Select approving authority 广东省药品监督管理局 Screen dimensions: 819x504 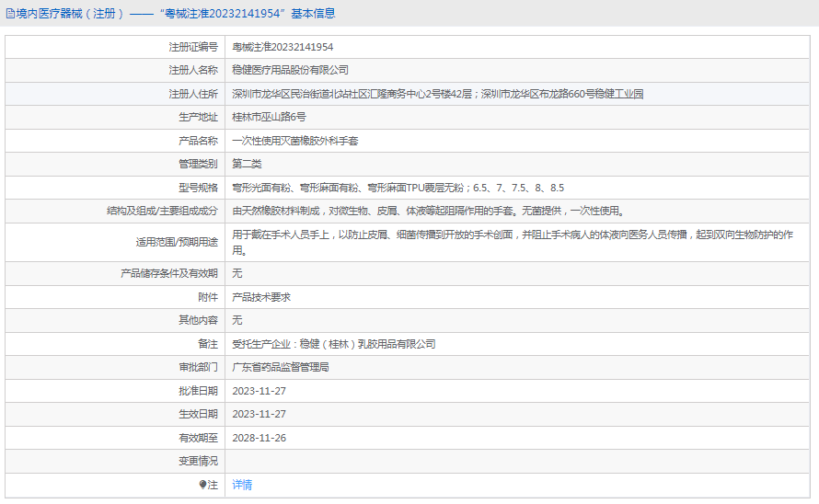click(281, 367)
